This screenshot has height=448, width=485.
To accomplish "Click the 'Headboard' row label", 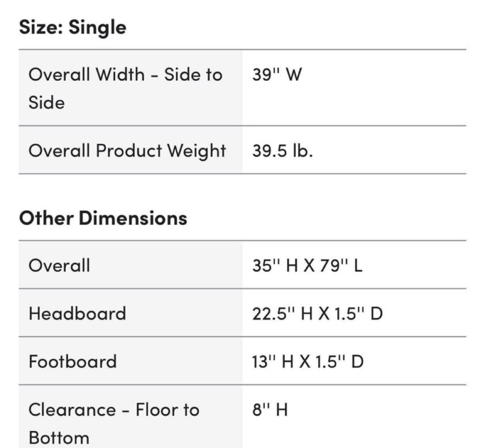I will coord(77,313).
